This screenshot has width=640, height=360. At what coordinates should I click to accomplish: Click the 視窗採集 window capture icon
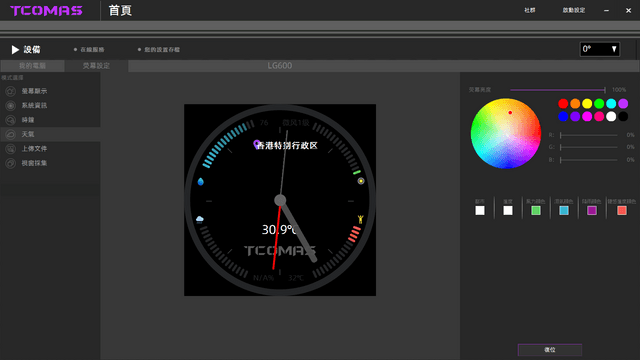11,163
